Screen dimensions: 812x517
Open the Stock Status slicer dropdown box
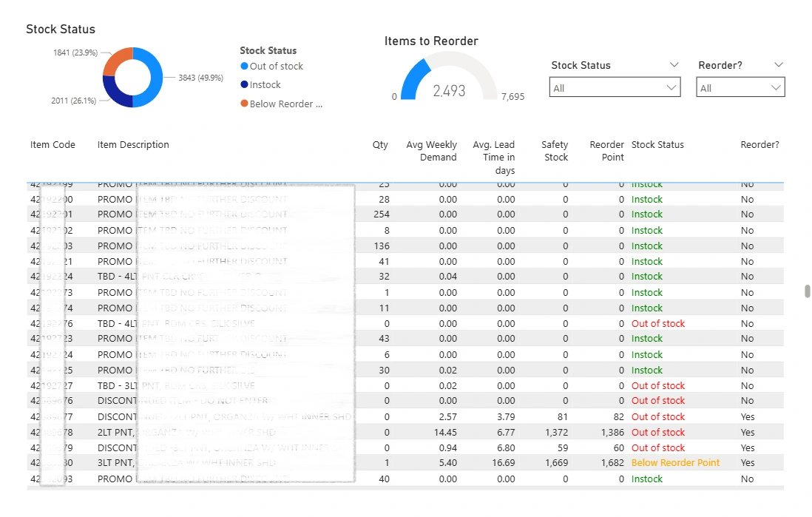coord(615,87)
